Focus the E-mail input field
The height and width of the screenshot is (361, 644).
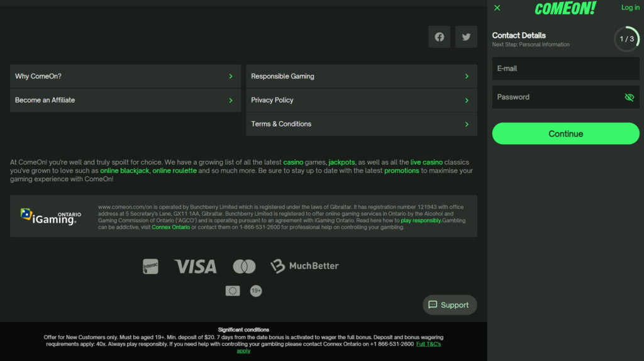tap(565, 69)
